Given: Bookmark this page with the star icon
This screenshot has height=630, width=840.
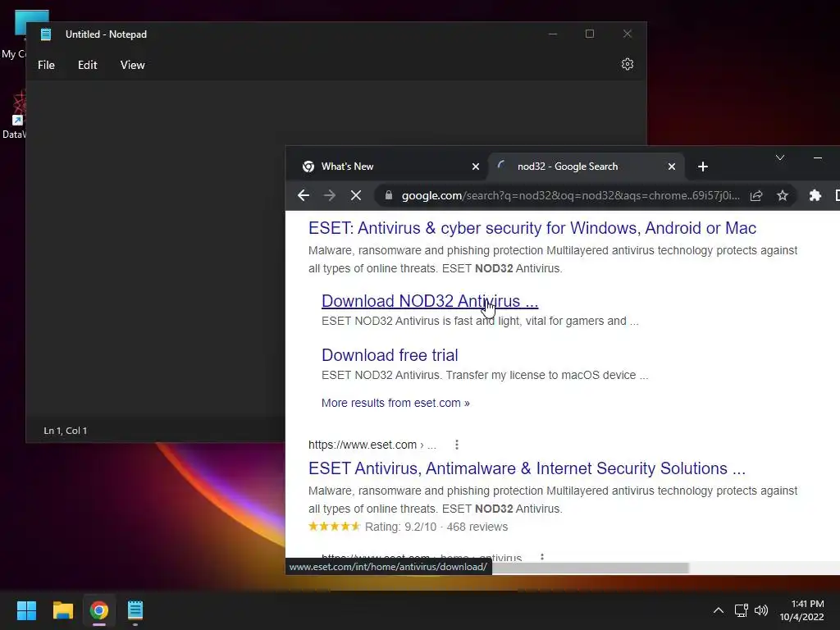Looking at the screenshot, I should pos(782,195).
